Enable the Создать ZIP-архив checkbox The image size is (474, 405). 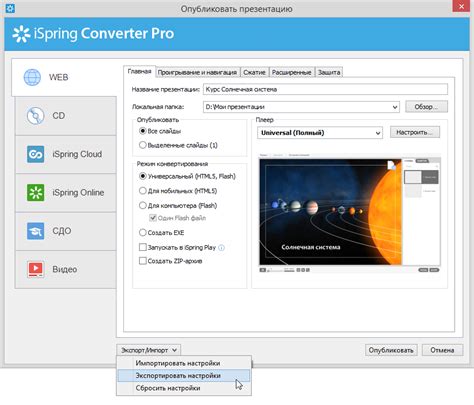pyautogui.click(x=143, y=261)
